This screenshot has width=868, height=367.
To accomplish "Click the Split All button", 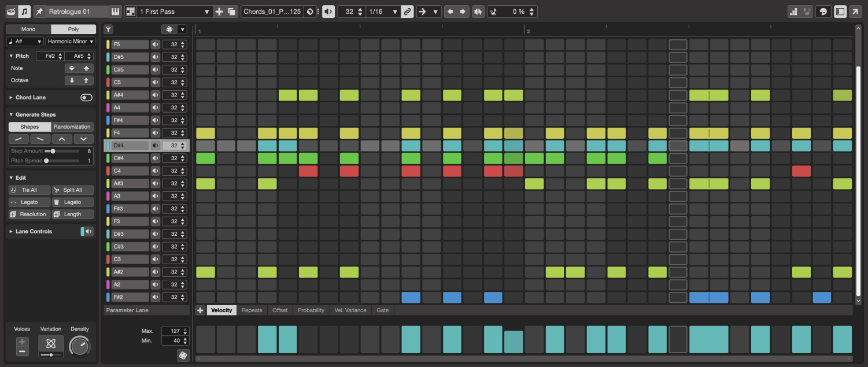I will tap(72, 190).
